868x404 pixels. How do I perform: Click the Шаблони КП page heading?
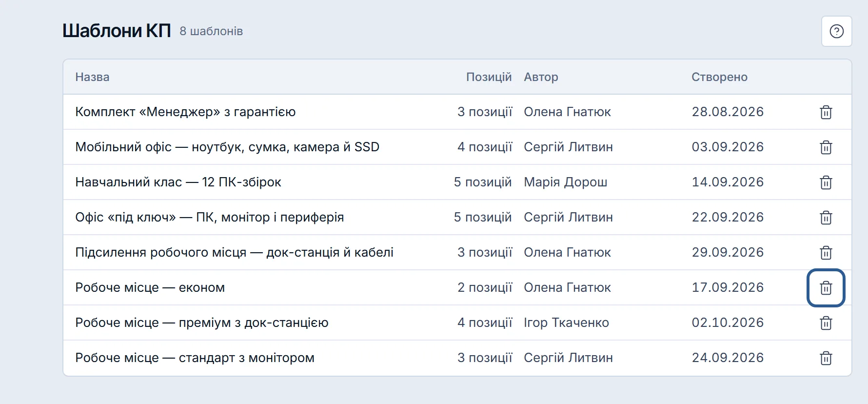tap(117, 31)
